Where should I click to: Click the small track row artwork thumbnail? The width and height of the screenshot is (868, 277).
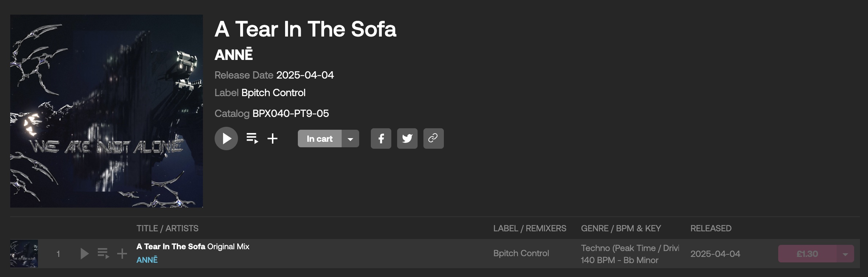tap(24, 254)
